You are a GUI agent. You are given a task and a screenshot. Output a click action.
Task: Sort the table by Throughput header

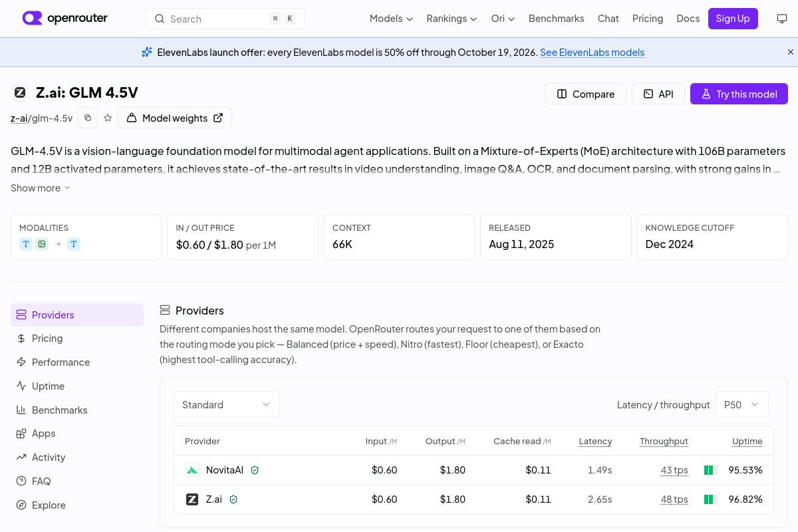pyautogui.click(x=664, y=441)
